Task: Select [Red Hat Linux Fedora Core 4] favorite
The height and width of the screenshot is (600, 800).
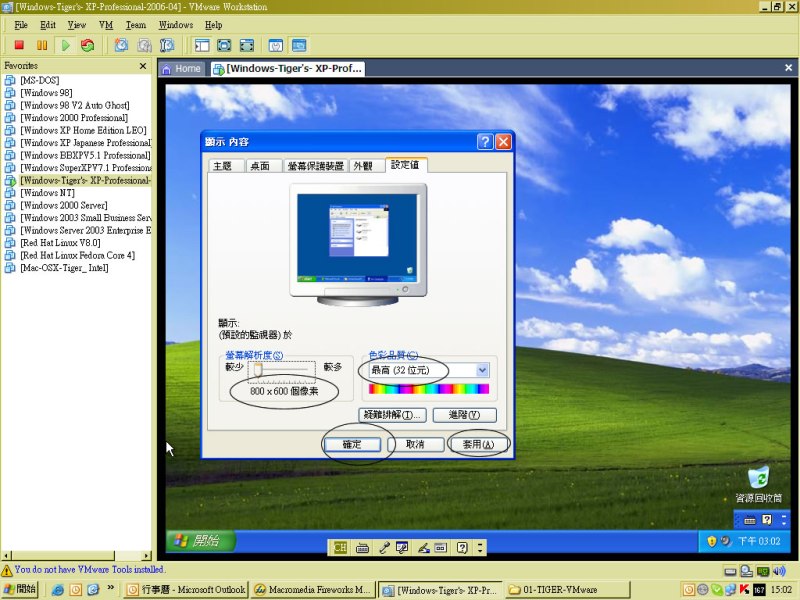Action: click(78, 255)
